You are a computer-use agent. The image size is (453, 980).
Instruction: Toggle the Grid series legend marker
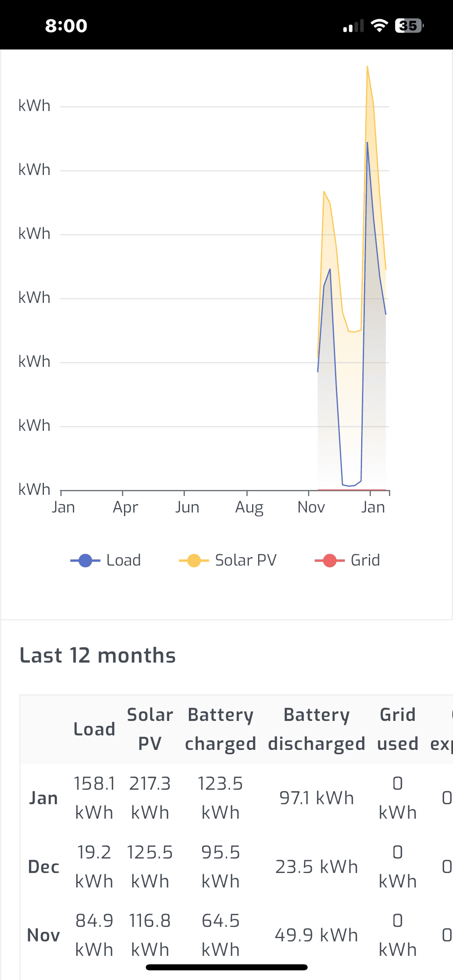point(329,560)
